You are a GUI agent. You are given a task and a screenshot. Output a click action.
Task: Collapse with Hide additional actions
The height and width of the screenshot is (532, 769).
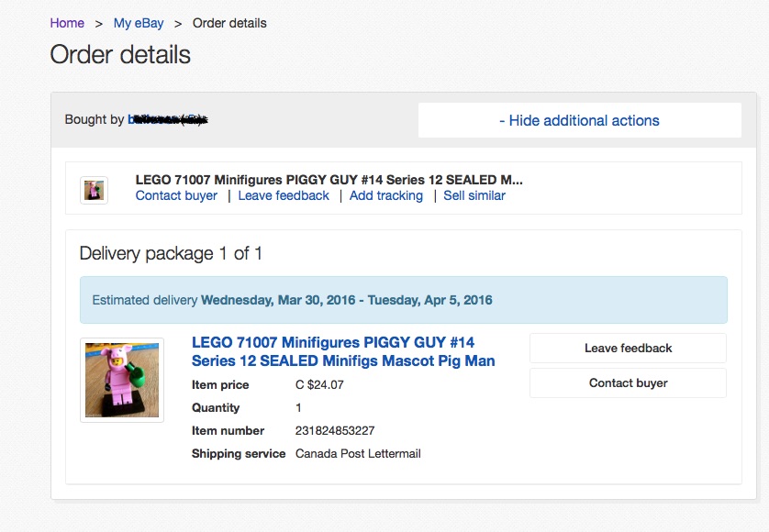[x=579, y=120]
